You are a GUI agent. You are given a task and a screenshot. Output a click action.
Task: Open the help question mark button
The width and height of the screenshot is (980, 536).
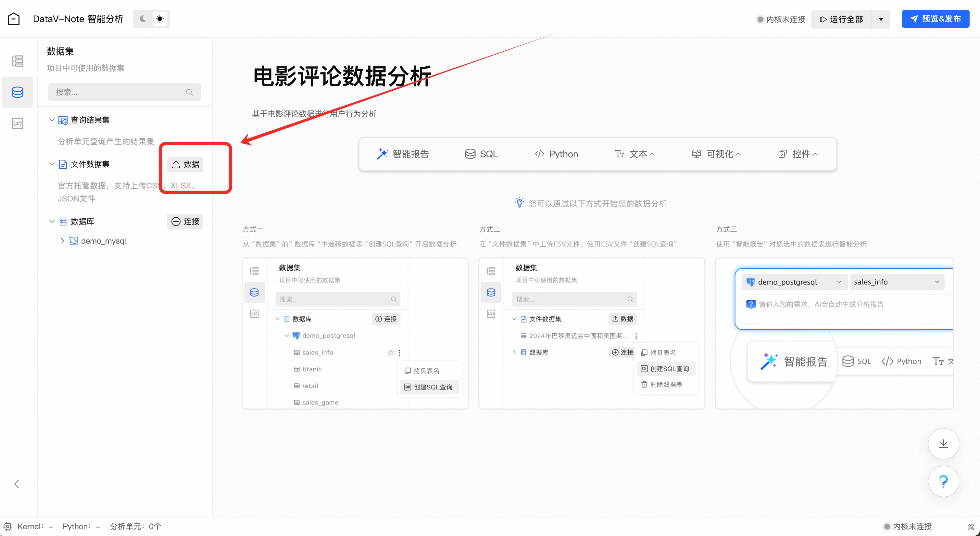click(x=943, y=481)
